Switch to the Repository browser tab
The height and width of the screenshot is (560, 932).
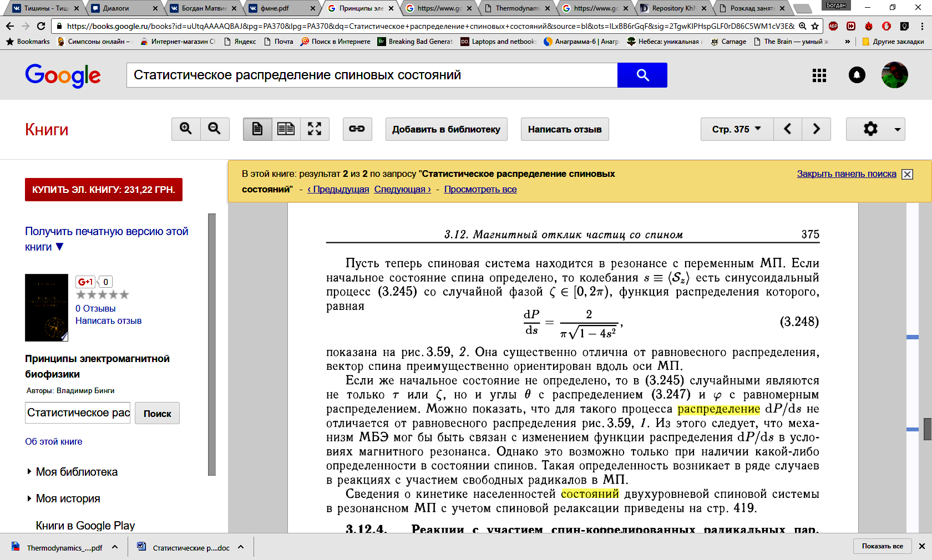[x=673, y=8]
